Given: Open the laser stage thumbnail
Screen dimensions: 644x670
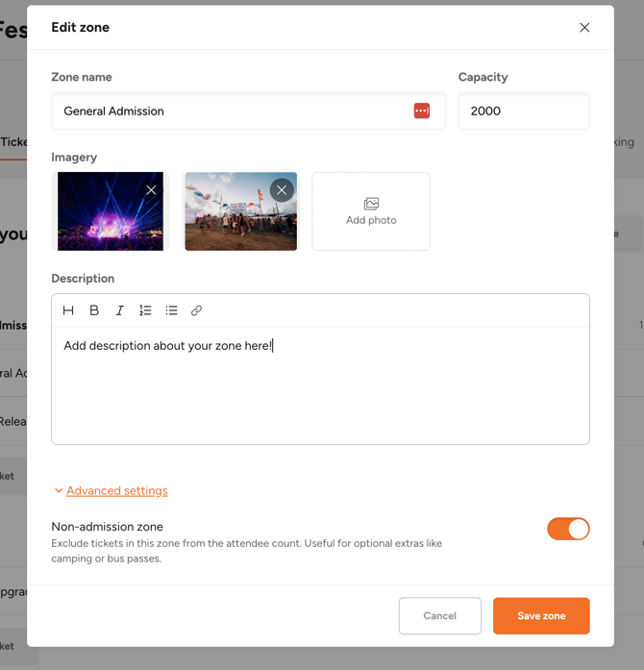Looking at the screenshot, I should point(111,211).
